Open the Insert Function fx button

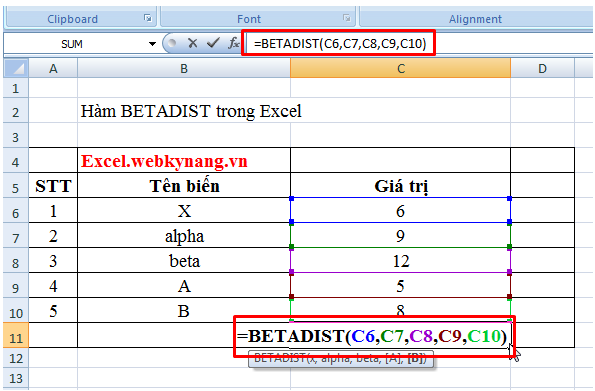pyautogui.click(x=233, y=43)
